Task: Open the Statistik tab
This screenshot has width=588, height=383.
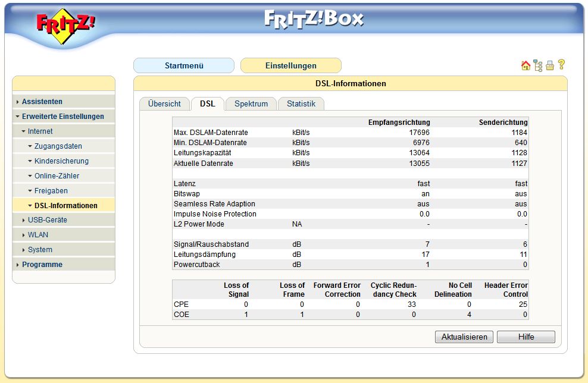Action: [x=301, y=104]
